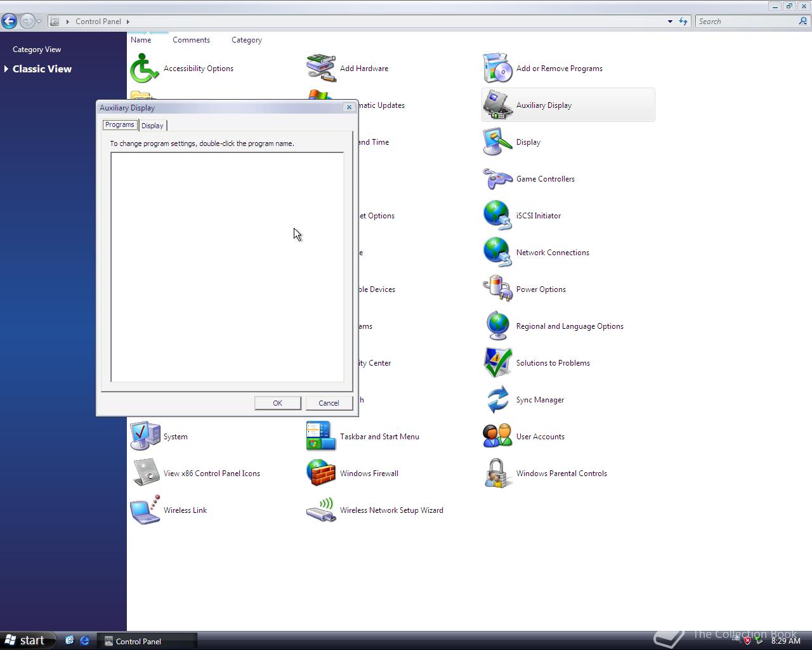This screenshot has width=812, height=650.
Task: Click inside the Search box
Action: click(x=747, y=21)
